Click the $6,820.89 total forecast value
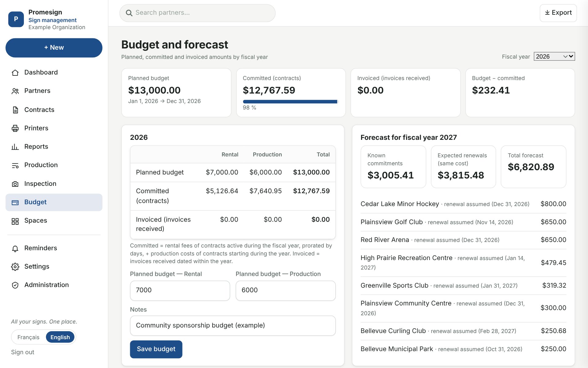This screenshot has width=588, height=368. point(531,167)
